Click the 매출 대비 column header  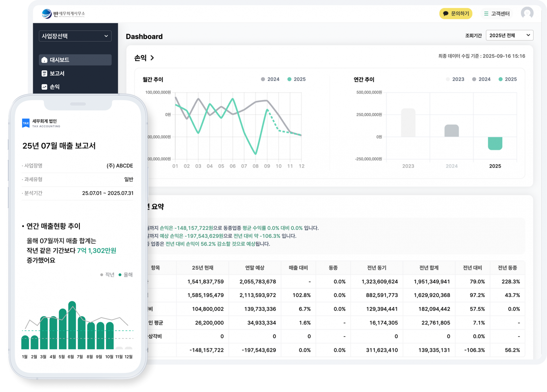(298, 268)
